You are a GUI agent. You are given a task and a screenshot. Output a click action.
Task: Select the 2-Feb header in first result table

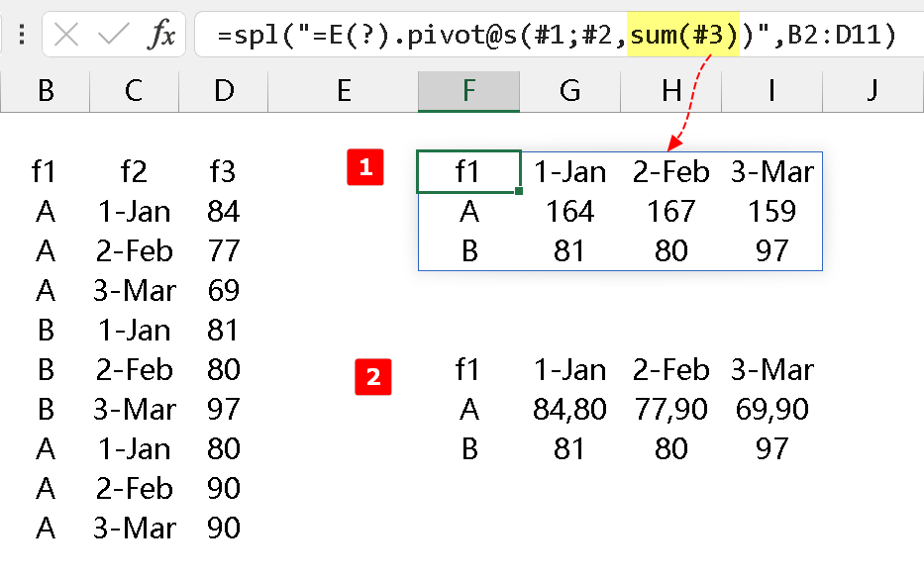tap(670, 172)
